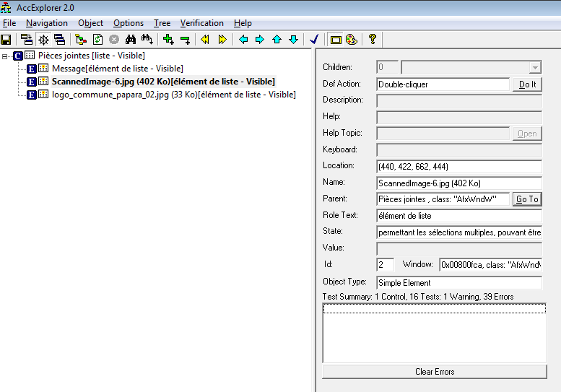Click the green minus collapse icon
The height and width of the screenshot is (392, 561).
point(185,39)
